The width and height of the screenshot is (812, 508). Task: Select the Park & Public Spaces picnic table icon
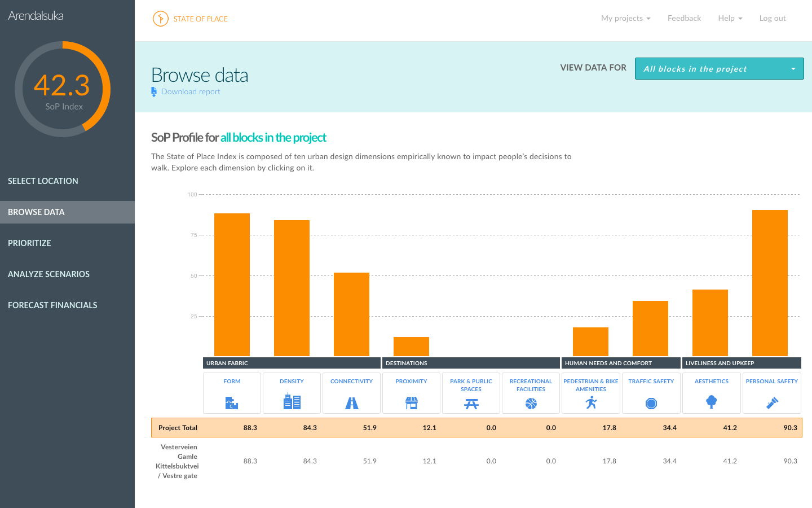[x=471, y=404]
